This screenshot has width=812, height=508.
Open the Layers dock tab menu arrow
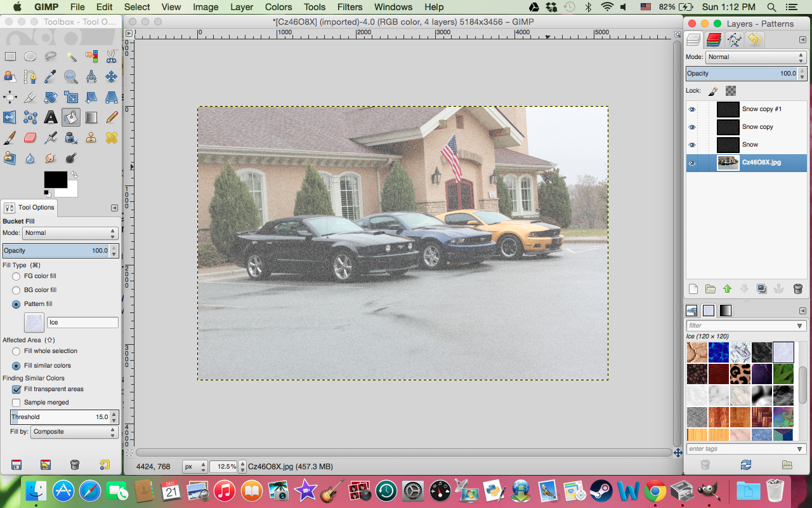(802, 40)
